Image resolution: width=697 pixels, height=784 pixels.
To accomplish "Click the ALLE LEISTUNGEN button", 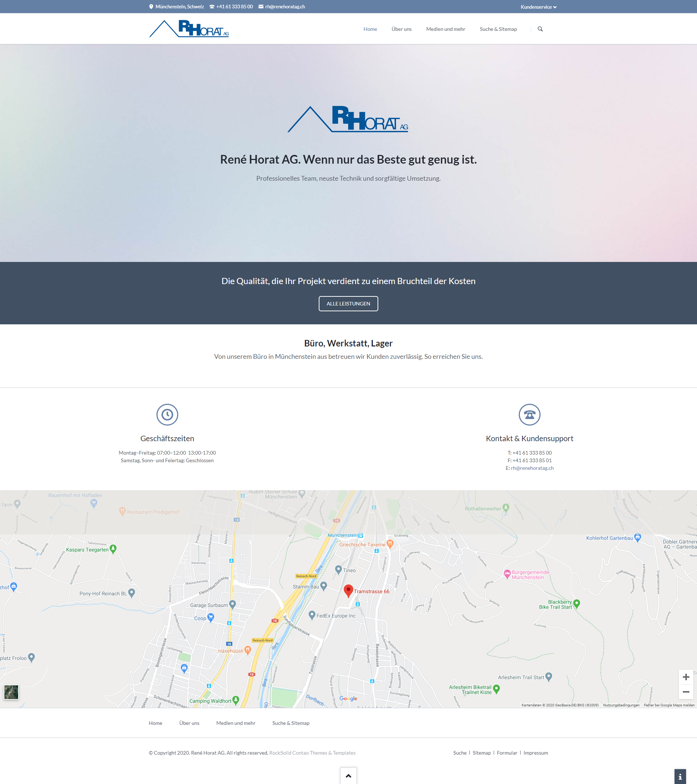I will tap(348, 303).
